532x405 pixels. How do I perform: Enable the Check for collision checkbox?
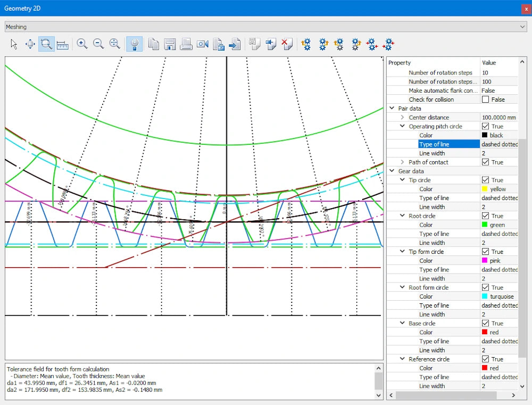click(485, 100)
